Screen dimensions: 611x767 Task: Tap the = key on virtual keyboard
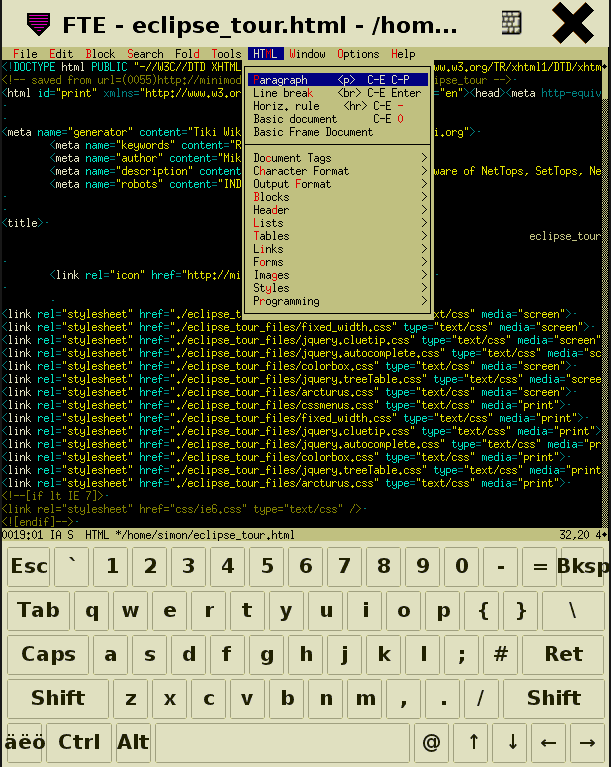pyautogui.click(x=540, y=566)
